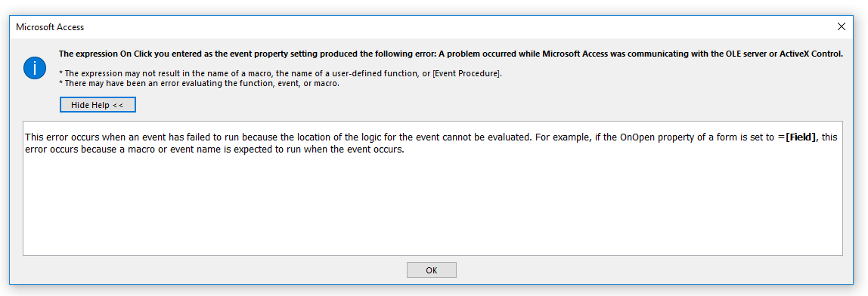Image resolution: width=868 pixels, height=296 pixels.
Task: Collapse help with the Hide Help button
Action: (x=98, y=105)
